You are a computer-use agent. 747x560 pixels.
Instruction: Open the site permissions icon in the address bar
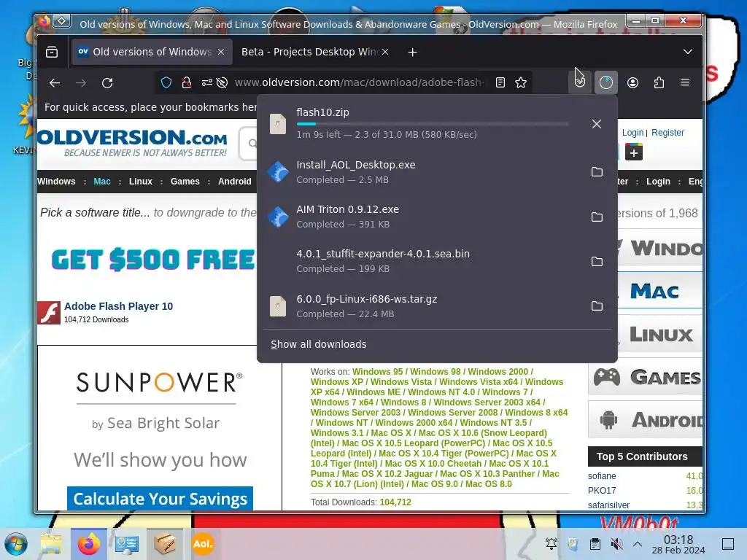tap(206, 83)
